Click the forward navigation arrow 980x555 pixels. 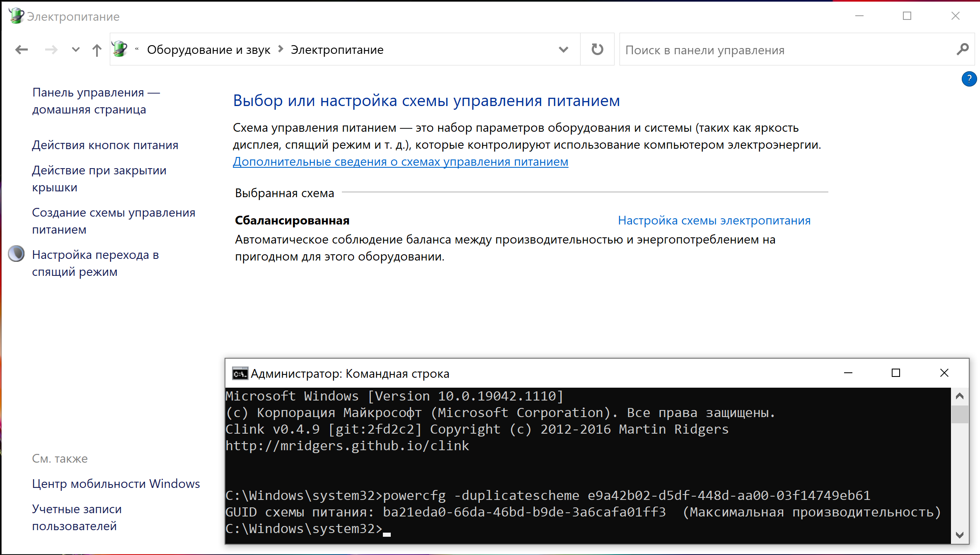pyautogui.click(x=51, y=50)
